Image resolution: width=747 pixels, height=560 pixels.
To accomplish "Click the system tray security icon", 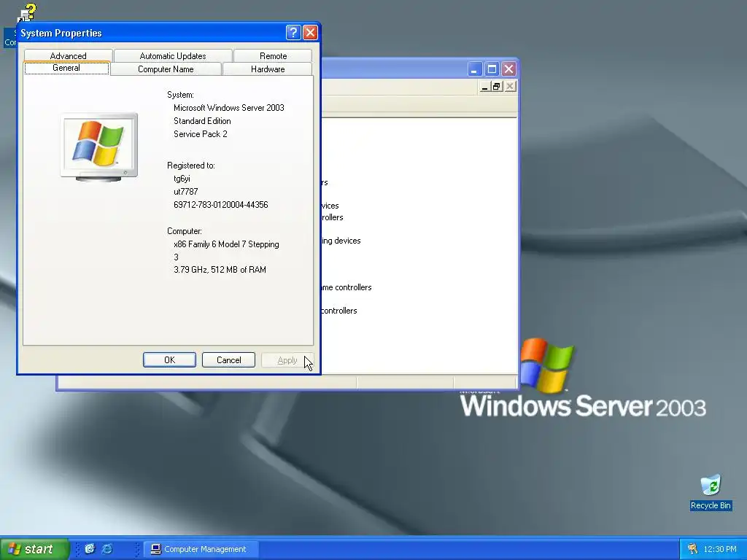I will pos(693,549).
